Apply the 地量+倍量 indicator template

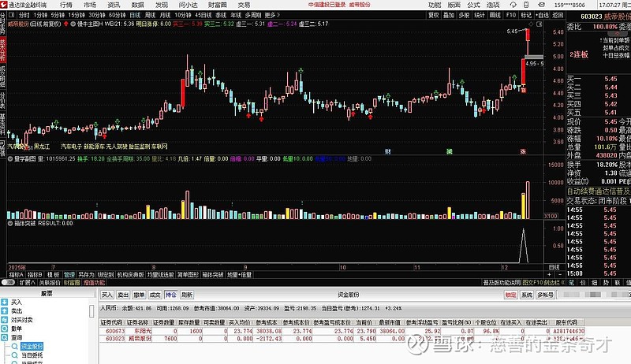coord(240,275)
